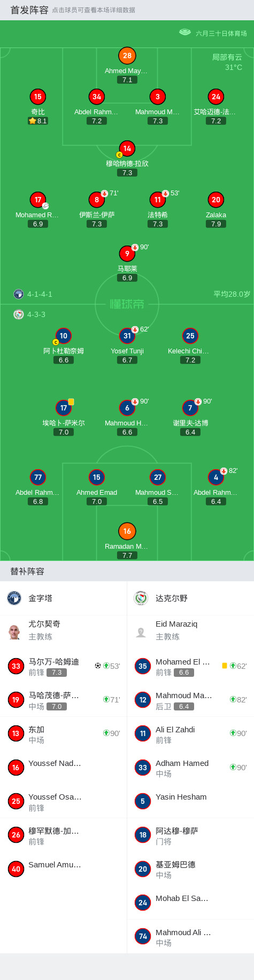The width and height of the screenshot is (254, 980).
Task: Select striker 马耶莱 number 9 badge
Action: [127, 254]
